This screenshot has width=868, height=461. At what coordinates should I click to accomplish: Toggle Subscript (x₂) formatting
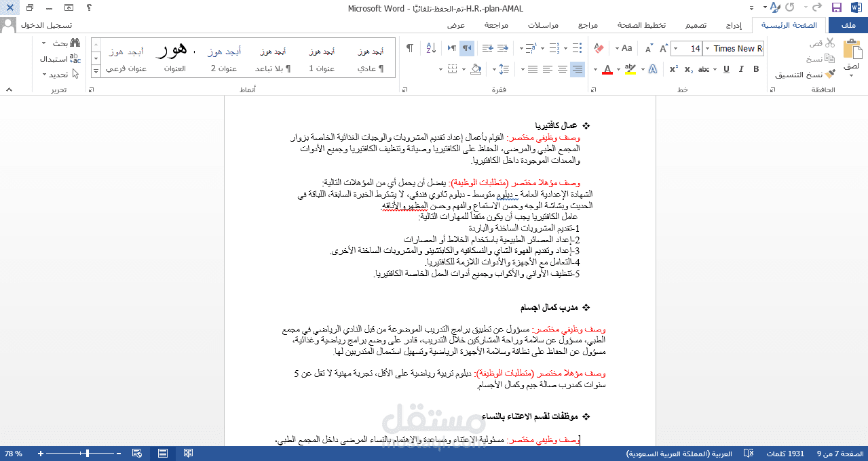[689, 69]
